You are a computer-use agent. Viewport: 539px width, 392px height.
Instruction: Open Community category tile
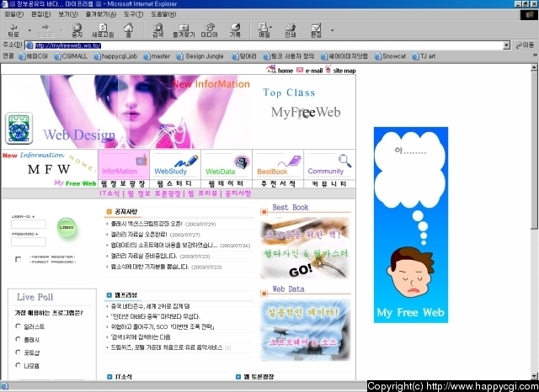click(329, 165)
